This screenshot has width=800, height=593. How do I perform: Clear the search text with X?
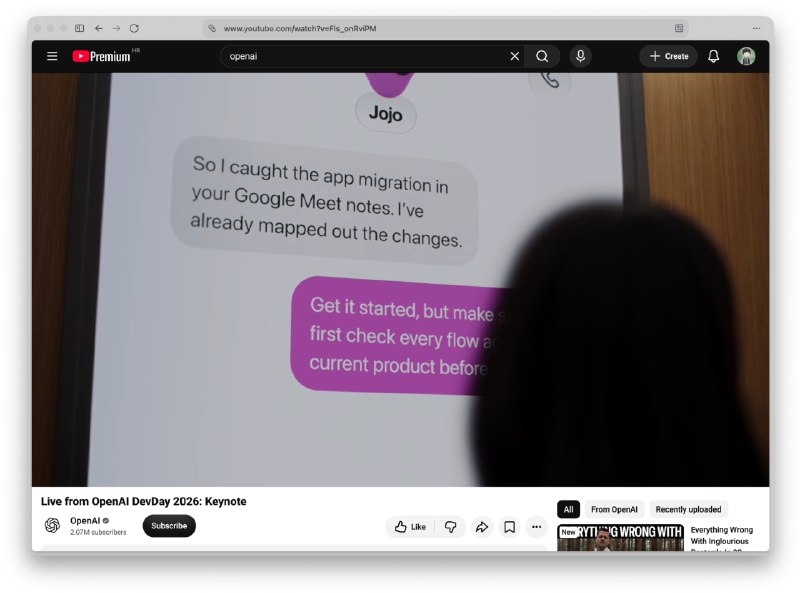point(515,56)
